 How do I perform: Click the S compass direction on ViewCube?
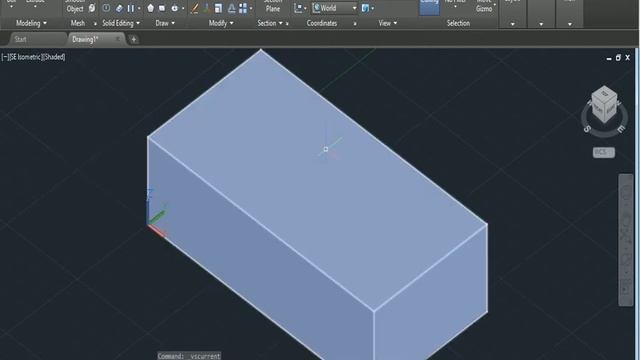coord(587,129)
